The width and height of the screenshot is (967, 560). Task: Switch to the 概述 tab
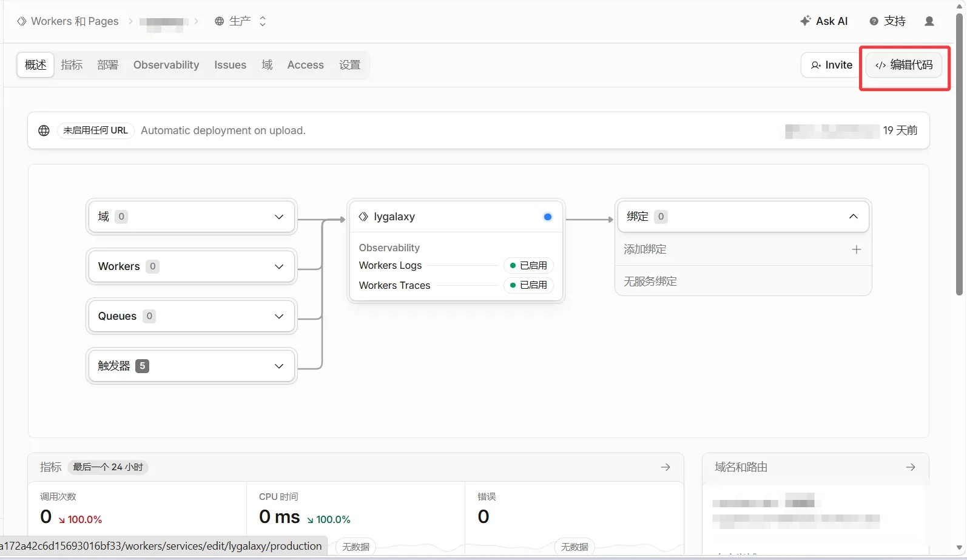click(36, 65)
